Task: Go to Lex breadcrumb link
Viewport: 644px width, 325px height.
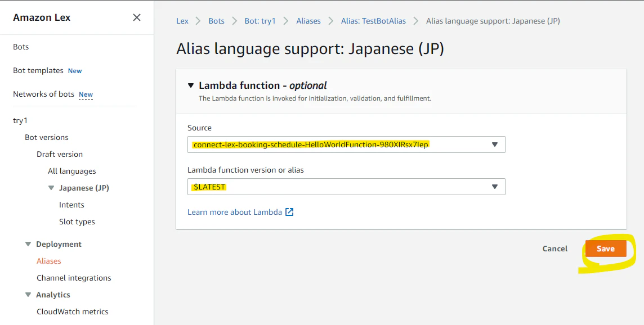Action: pos(182,21)
